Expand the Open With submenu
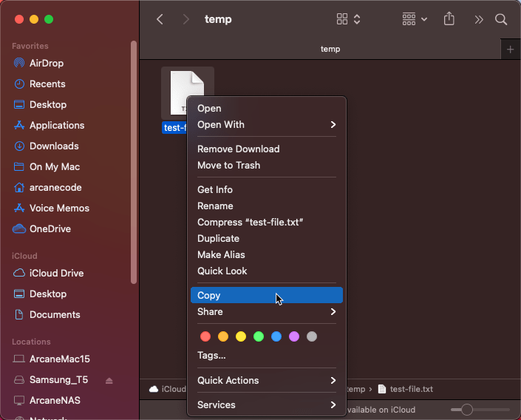This screenshot has height=420, width=521. (266, 124)
